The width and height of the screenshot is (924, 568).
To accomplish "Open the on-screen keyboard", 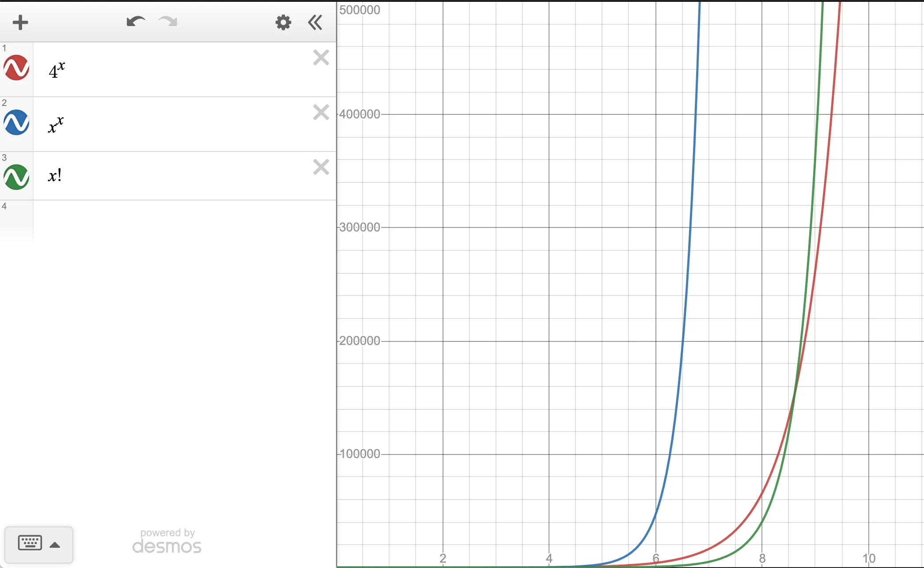I will pos(30,543).
